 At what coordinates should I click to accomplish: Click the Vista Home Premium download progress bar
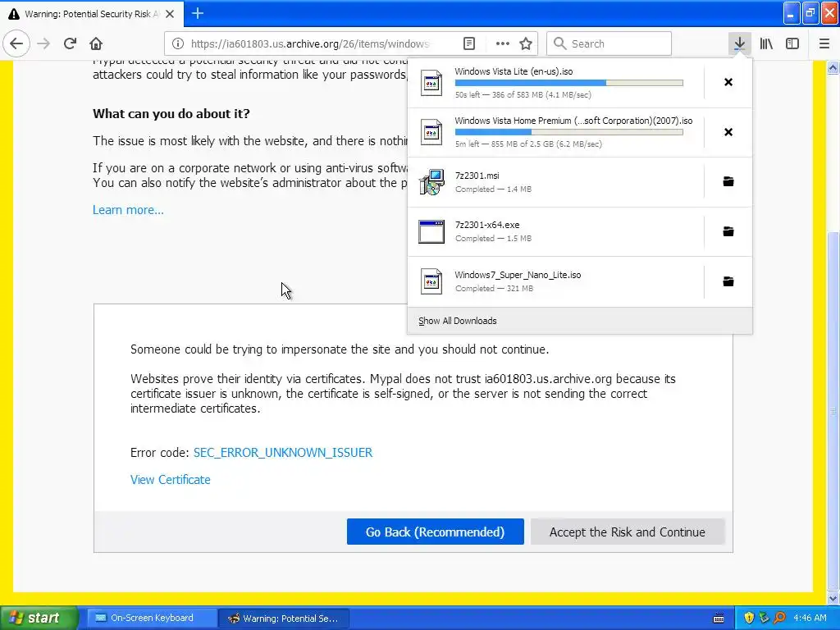569,132
